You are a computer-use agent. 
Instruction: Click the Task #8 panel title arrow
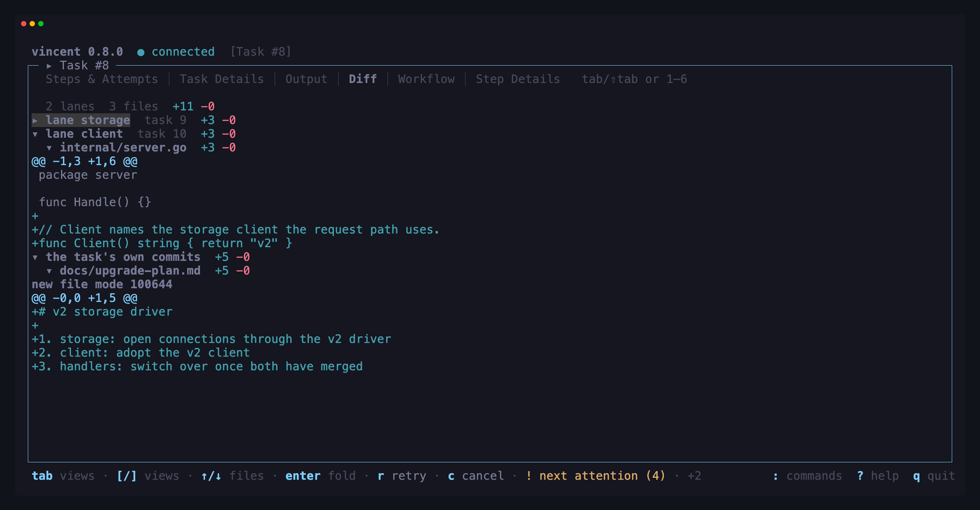tap(49, 66)
